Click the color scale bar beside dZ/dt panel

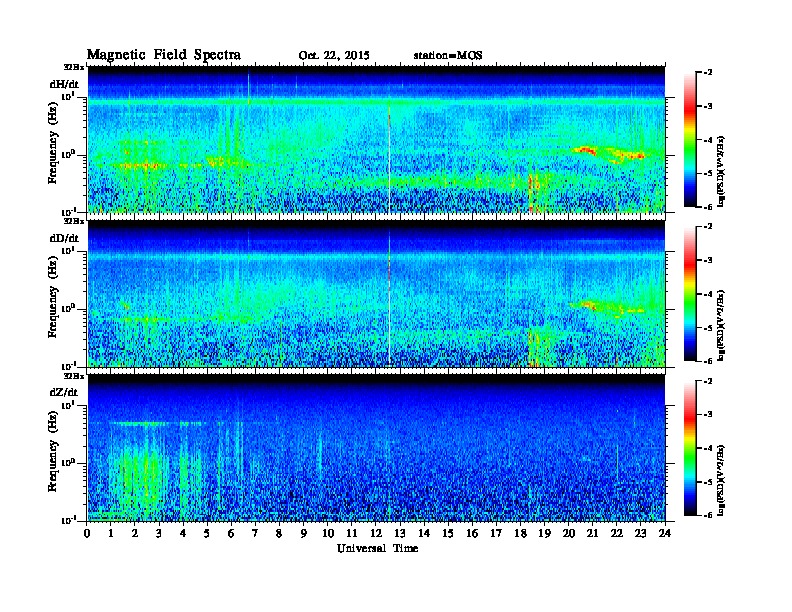click(x=690, y=448)
